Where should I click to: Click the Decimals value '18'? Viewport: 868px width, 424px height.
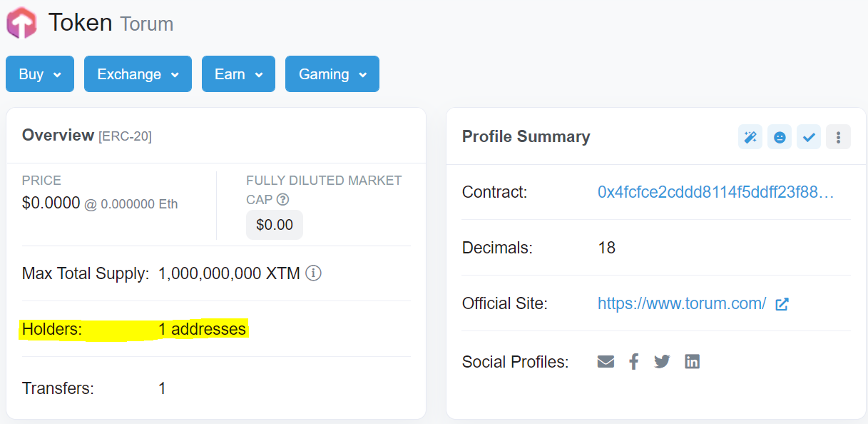coord(606,248)
